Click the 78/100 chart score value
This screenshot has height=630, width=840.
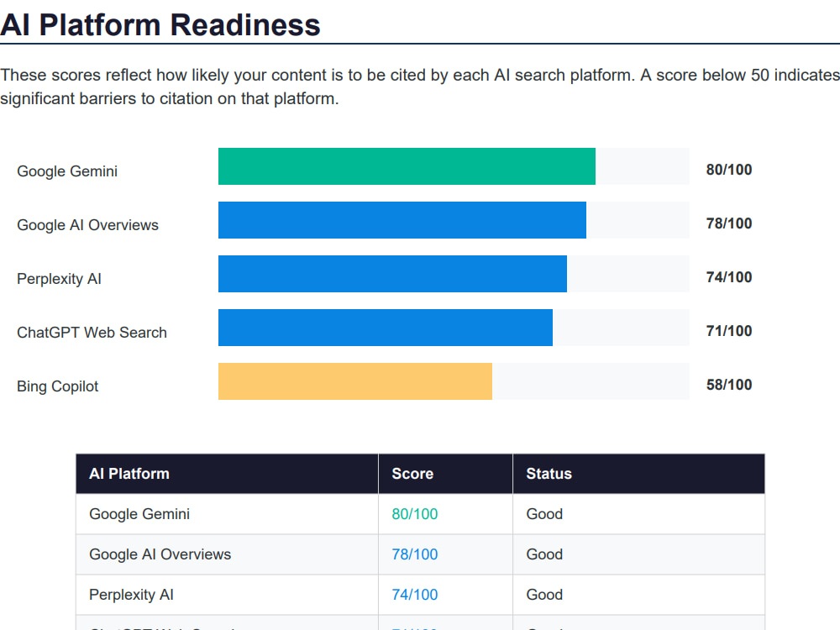coord(729,223)
